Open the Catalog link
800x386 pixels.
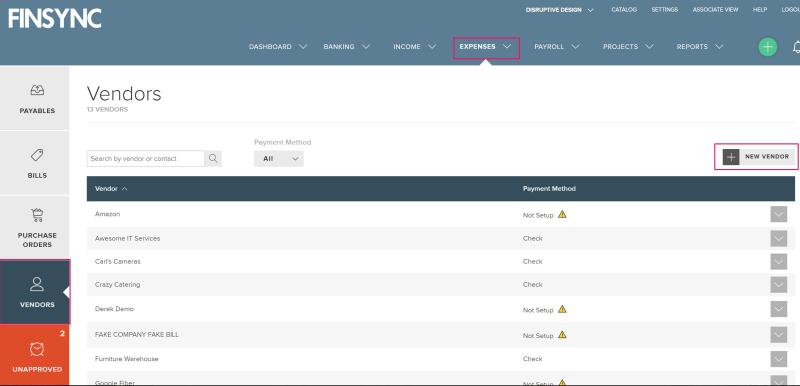[624, 10]
